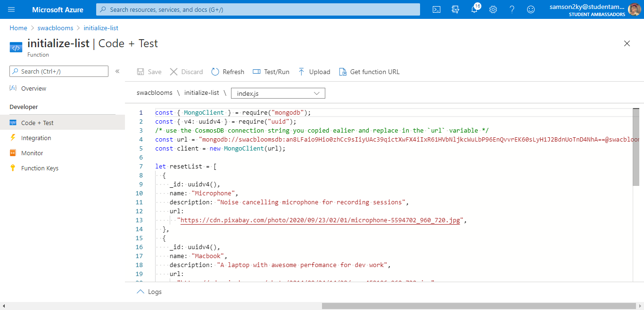Click the Get function URL label

click(x=375, y=72)
